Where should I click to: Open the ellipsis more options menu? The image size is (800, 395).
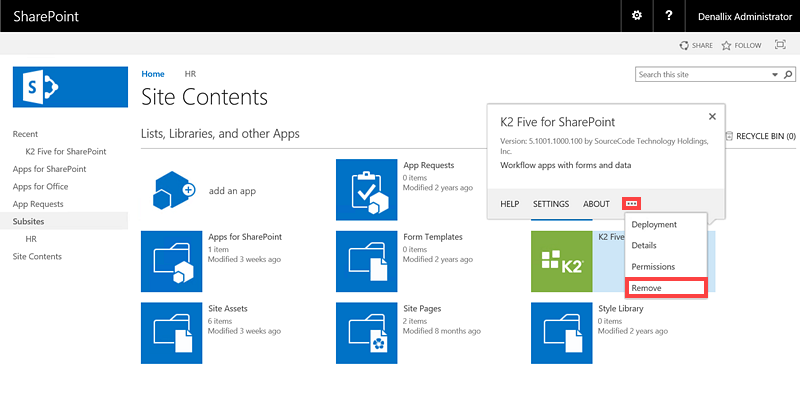coord(632,204)
